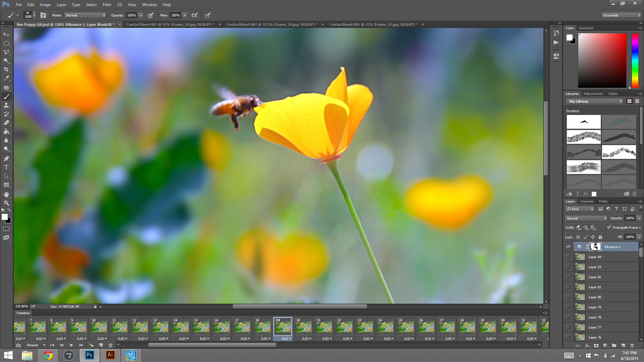
Task: Switch to the Swatches tab
Action: [586, 28]
